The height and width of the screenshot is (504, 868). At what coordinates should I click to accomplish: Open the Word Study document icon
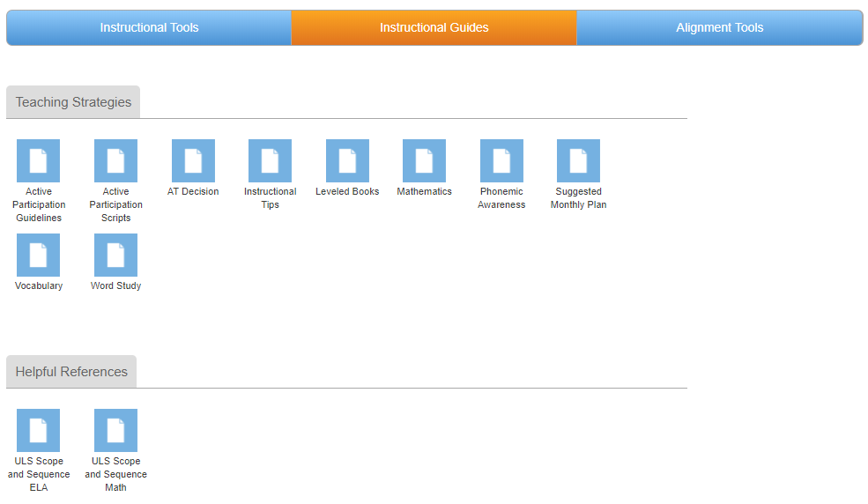tap(115, 255)
